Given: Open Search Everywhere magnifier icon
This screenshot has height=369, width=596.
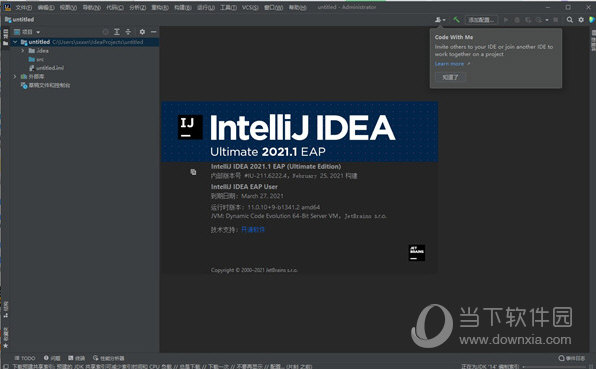Looking at the screenshot, I should pyautogui.click(x=569, y=20).
